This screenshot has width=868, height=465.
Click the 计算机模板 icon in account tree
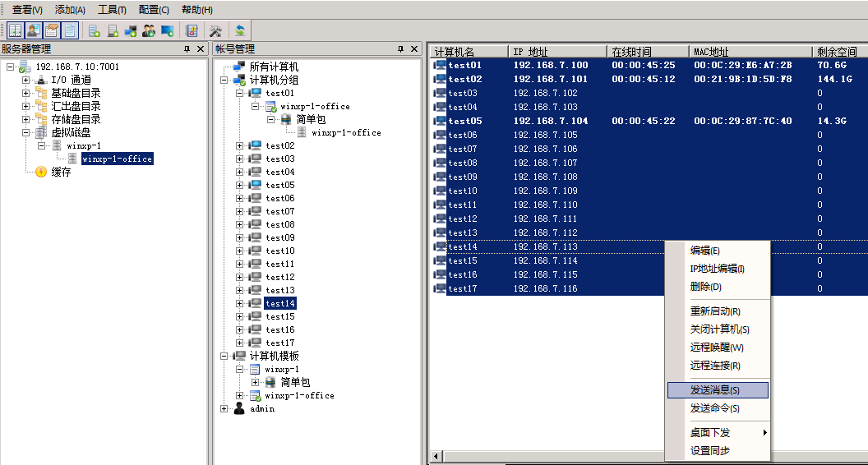[x=240, y=356]
